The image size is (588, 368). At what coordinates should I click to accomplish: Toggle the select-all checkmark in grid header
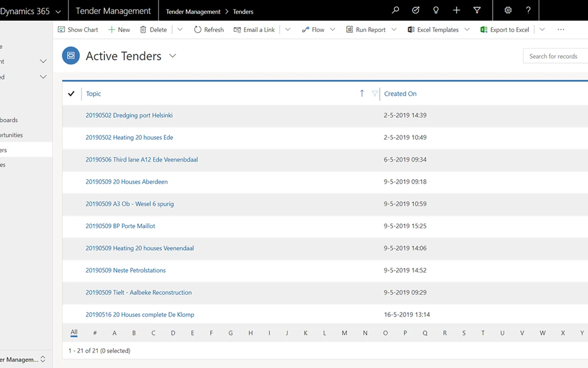[71, 93]
